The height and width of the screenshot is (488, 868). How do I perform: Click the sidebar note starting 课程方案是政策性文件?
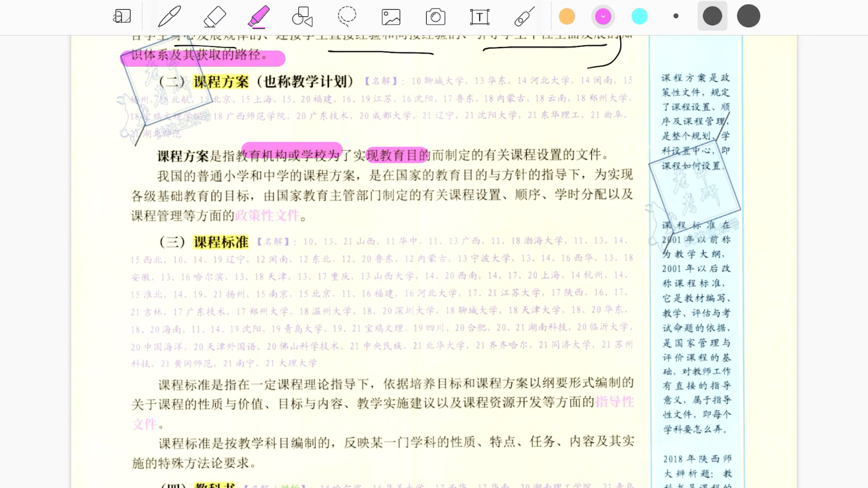[x=696, y=122]
